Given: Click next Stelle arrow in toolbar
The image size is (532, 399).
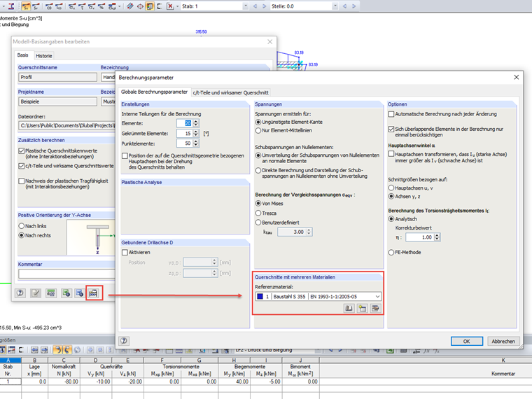Looking at the screenshot, I should (354, 6).
